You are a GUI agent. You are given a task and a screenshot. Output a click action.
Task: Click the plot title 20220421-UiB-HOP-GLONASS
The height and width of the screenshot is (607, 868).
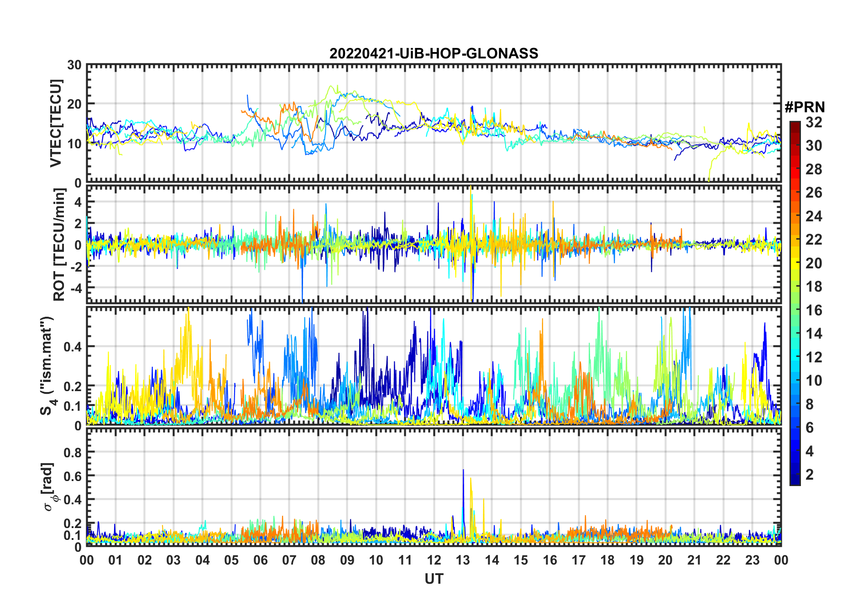[434, 53]
